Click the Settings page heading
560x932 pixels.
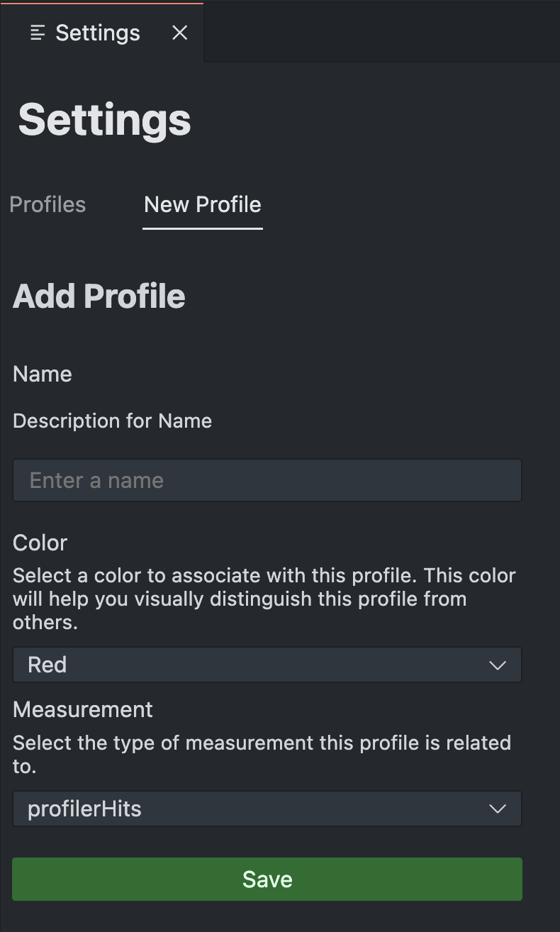[x=104, y=119]
